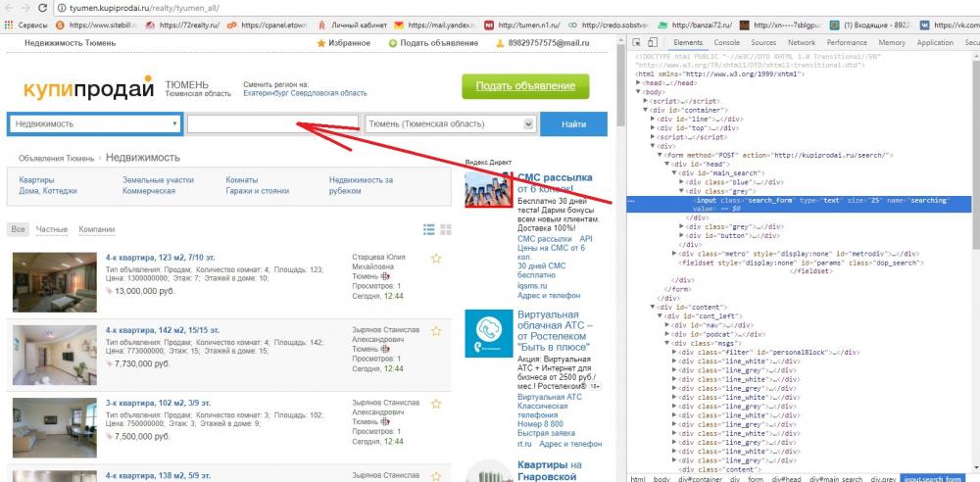The width and height of the screenshot is (980, 482).
Task: Switch to the Elements DevTools tab
Action: click(x=688, y=42)
